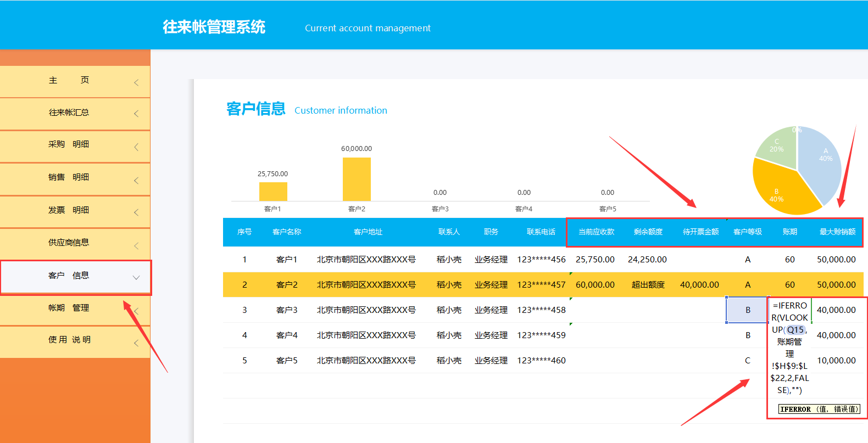Select 序号 cell 3
The image size is (868, 443).
(244, 310)
